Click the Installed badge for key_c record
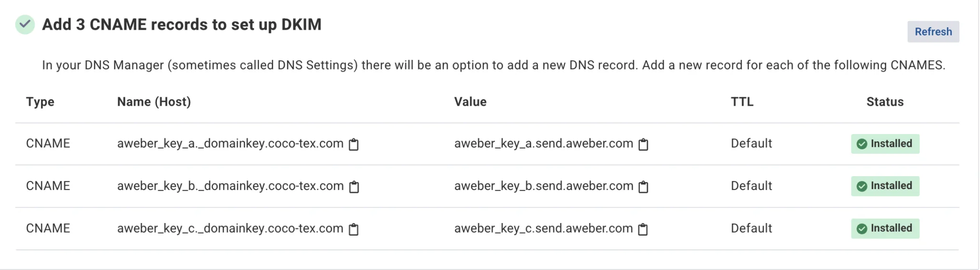The width and height of the screenshot is (980, 270). tap(885, 228)
